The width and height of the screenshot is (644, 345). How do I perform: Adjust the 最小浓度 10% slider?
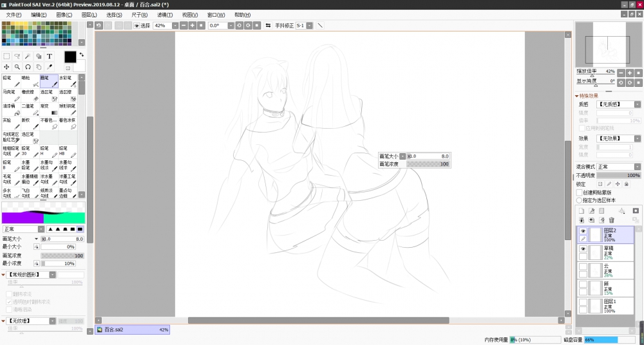pos(58,263)
